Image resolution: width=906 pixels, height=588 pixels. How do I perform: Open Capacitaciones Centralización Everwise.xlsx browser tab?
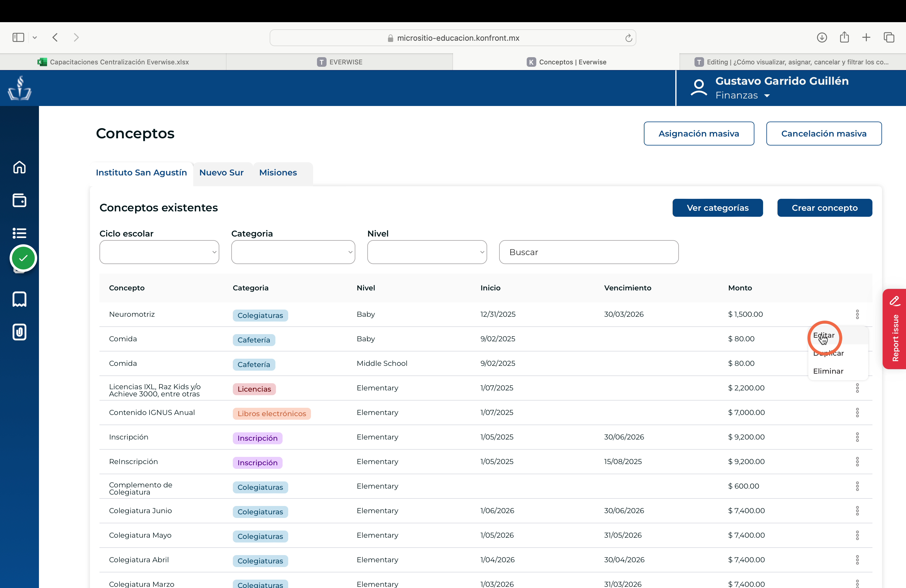(x=113, y=62)
